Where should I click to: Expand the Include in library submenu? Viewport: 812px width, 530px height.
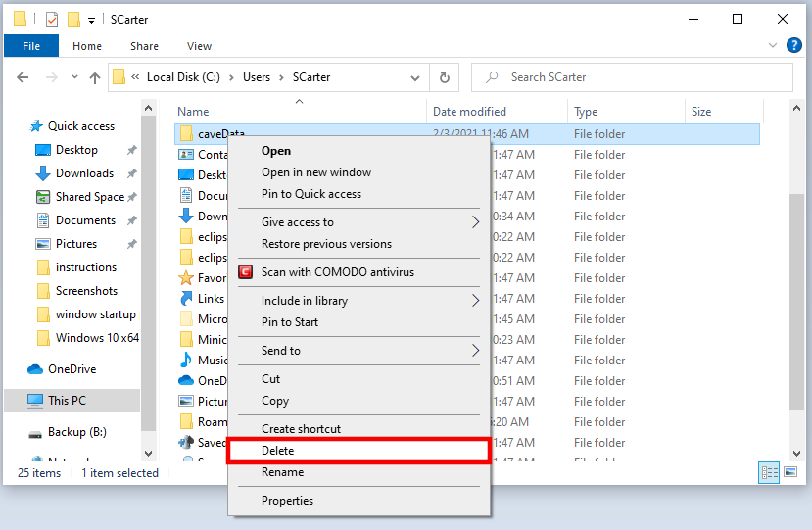tap(358, 301)
